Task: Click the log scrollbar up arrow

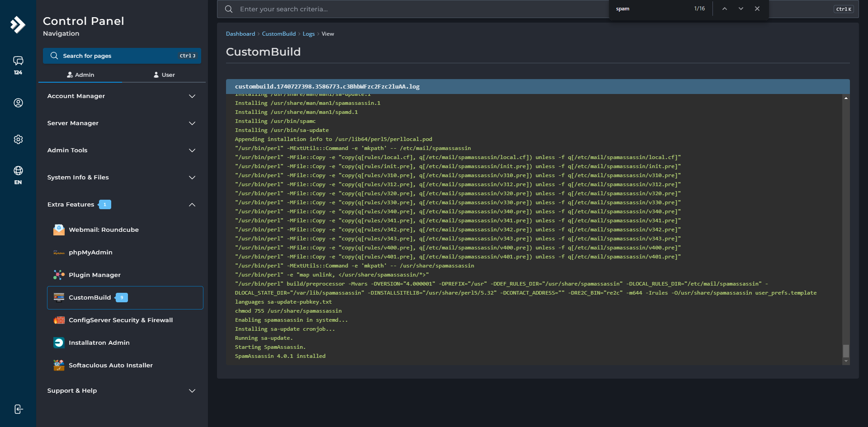Action: click(x=846, y=98)
